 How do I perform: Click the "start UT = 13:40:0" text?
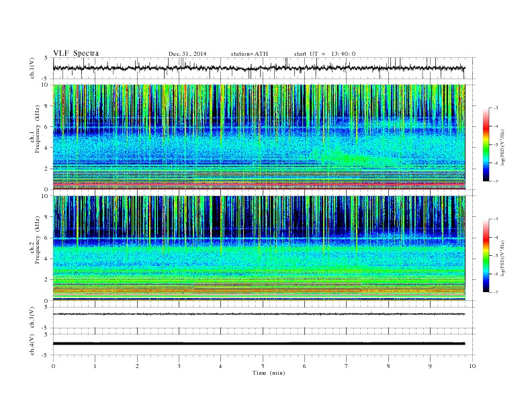[x=324, y=54]
